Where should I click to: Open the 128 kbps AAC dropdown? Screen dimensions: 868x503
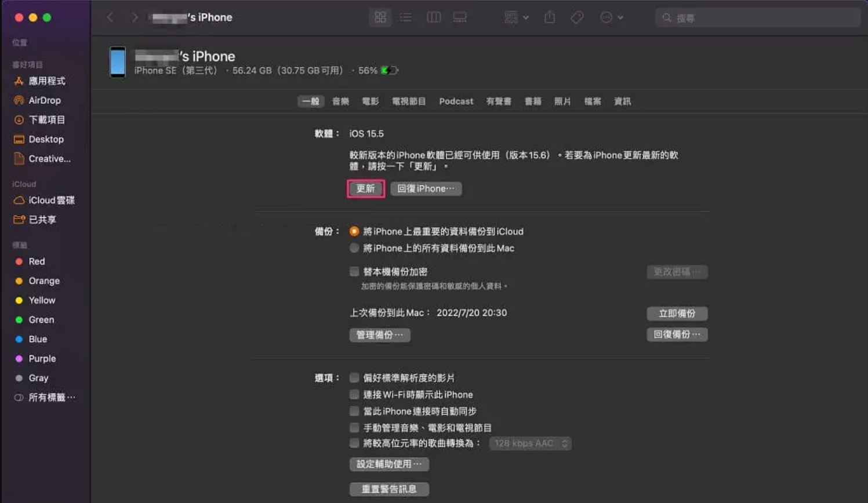tap(531, 443)
